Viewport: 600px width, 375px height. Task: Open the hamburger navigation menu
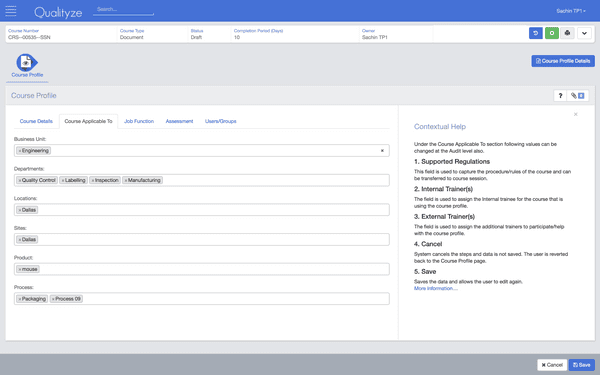(11, 11)
